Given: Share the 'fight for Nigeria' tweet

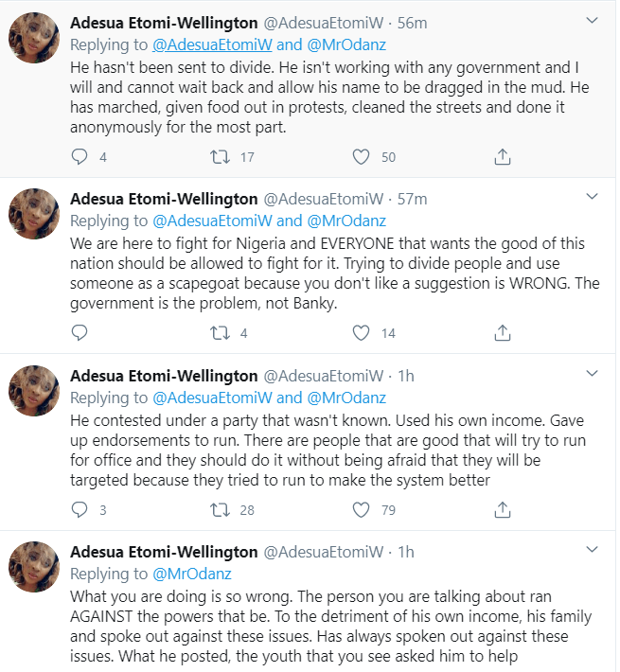Looking at the screenshot, I should [x=503, y=332].
